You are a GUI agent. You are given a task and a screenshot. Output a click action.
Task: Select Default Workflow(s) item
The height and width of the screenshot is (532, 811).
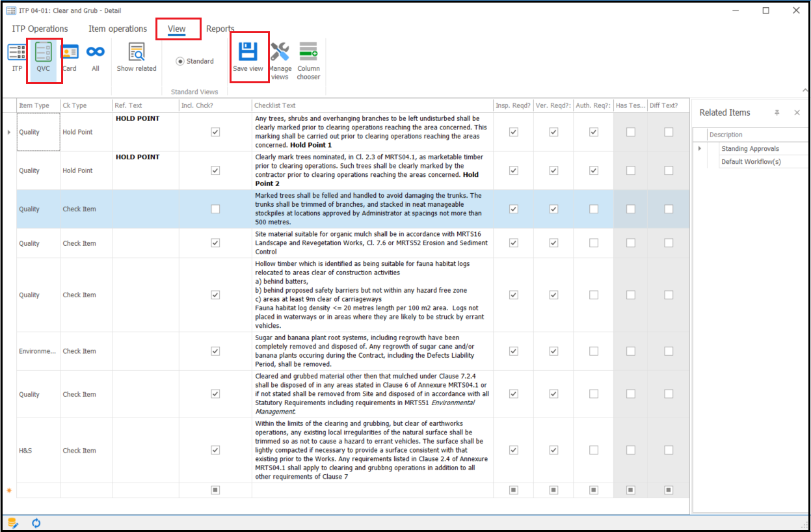point(751,161)
